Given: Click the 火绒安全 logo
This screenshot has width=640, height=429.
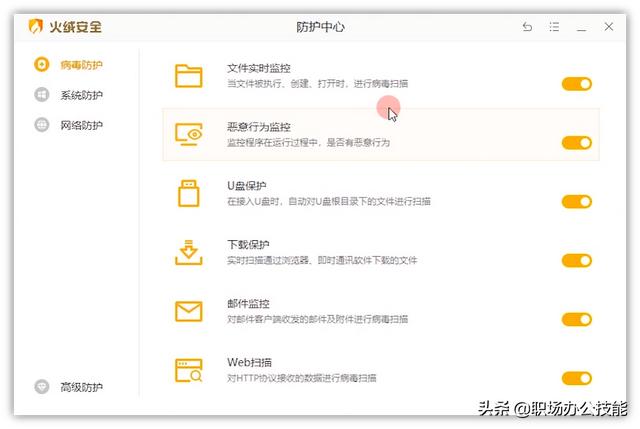Looking at the screenshot, I should pos(68,27).
